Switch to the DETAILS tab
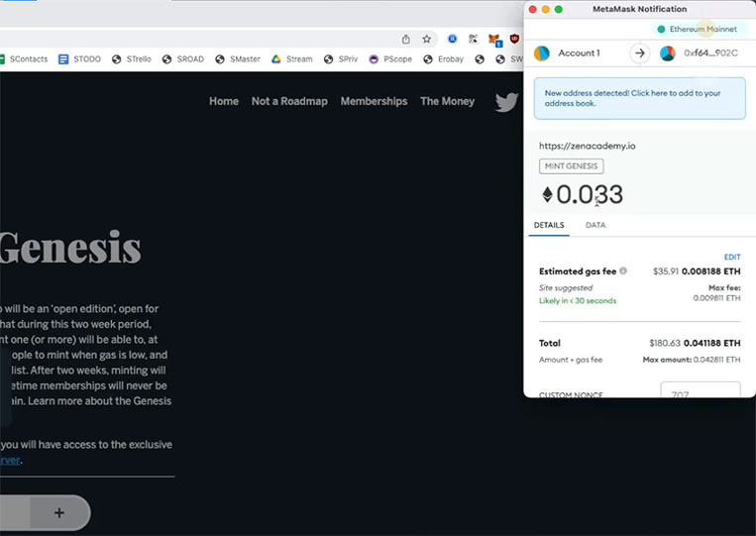The width and height of the screenshot is (756, 536). tap(549, 225)
